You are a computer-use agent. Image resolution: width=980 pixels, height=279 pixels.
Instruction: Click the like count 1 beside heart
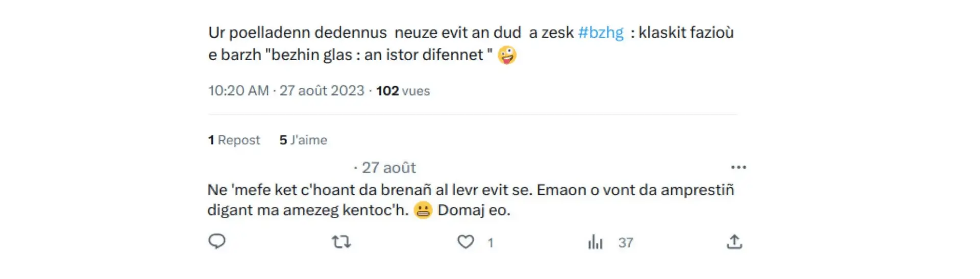pos(490,243)
